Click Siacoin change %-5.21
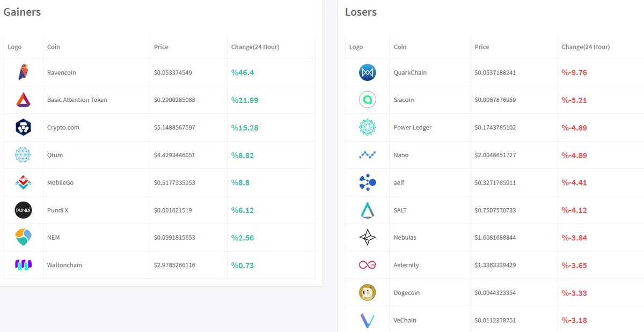The height and width of the screenshot is (332, 644). [x=574, y=100]
